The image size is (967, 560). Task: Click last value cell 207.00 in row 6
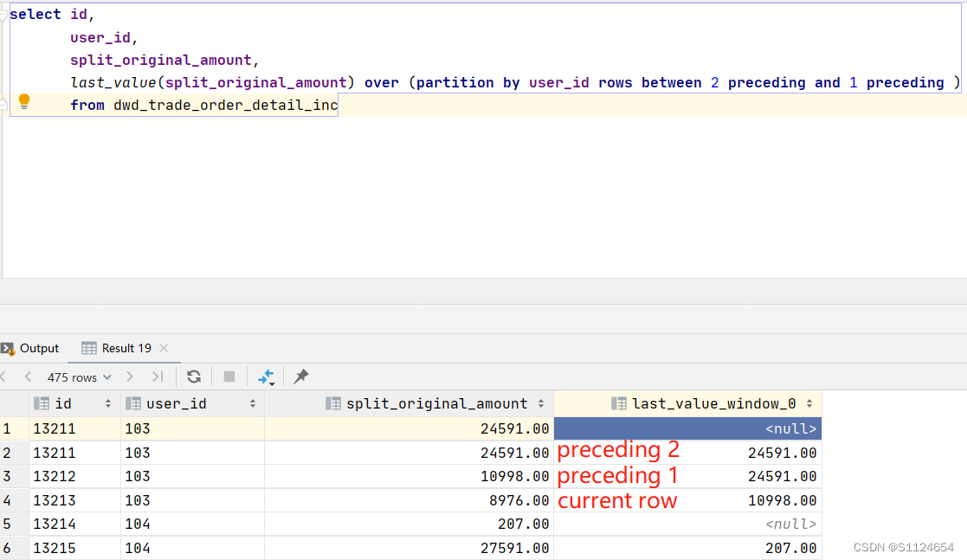coord(687,548)
